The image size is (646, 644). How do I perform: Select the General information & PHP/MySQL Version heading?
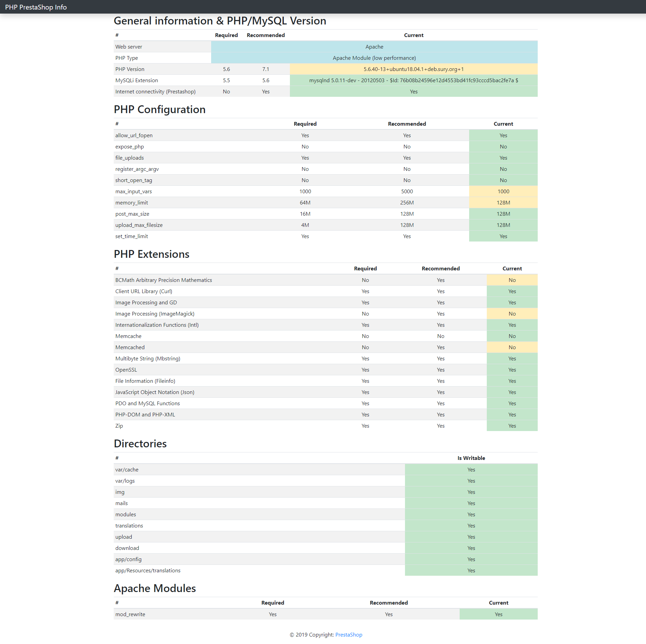click(x=220, y=21)
